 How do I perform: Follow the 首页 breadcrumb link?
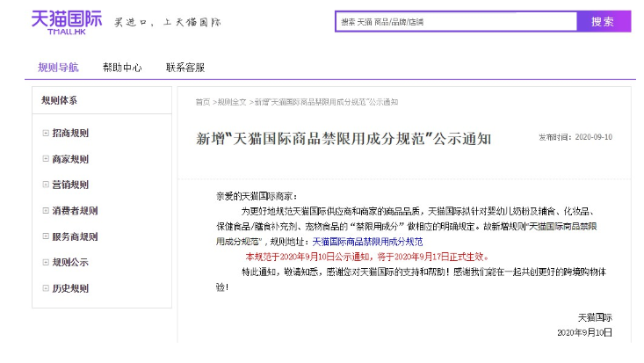202,102
